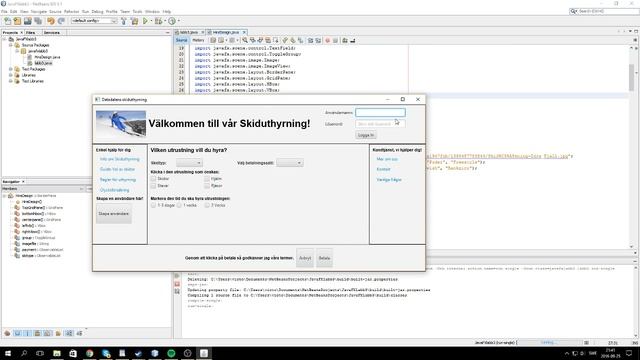Click the magnifier Find Selection icon in editor toolbar
Viewport: 640px width, 360px height.
point(244,40)
